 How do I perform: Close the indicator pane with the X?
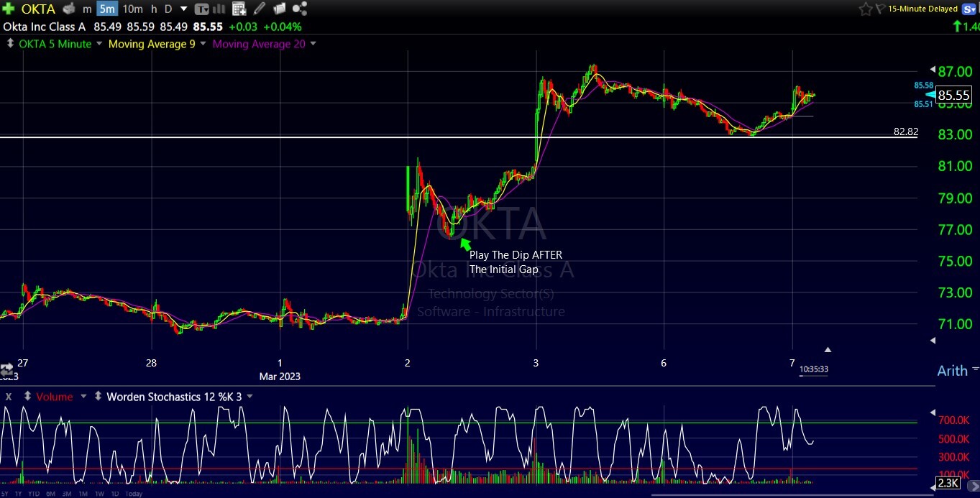point(9,396)
